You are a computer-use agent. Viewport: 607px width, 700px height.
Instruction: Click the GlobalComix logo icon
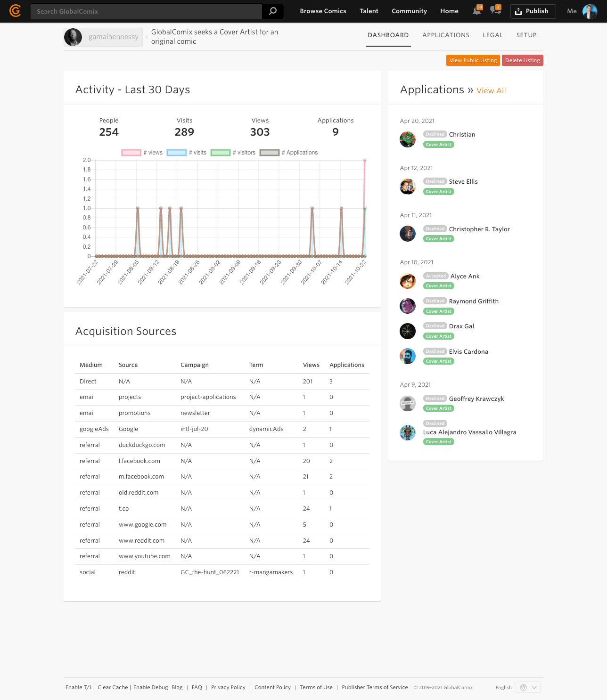pyautogui.click(x=15, y=11)
